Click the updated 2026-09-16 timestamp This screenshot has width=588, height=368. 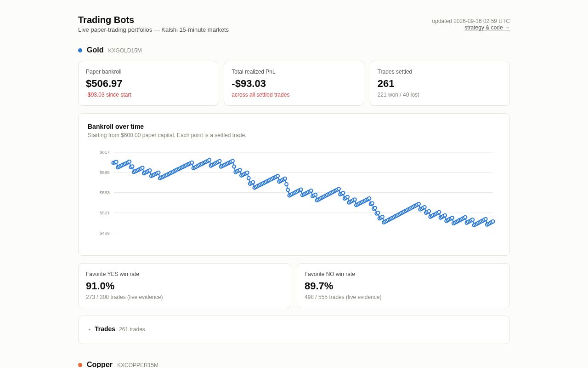(x=471, y=21)
